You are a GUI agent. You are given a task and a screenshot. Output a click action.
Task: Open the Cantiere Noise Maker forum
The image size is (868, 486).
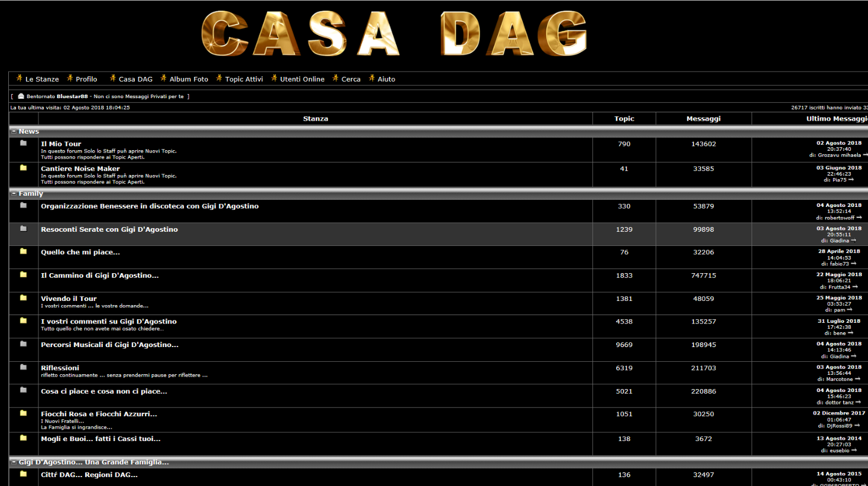80,169
